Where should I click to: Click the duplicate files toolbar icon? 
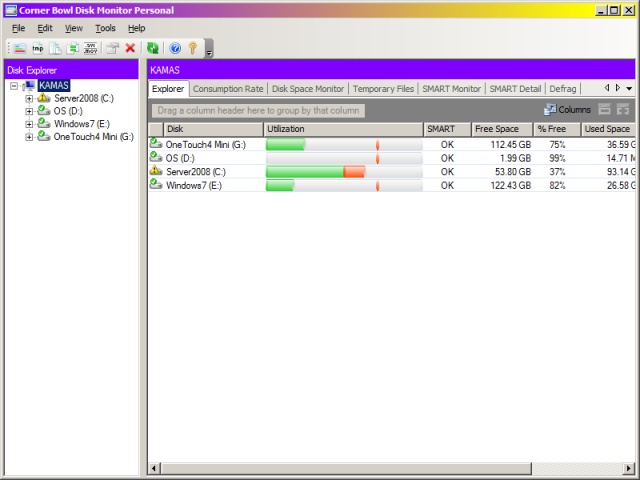73,48
